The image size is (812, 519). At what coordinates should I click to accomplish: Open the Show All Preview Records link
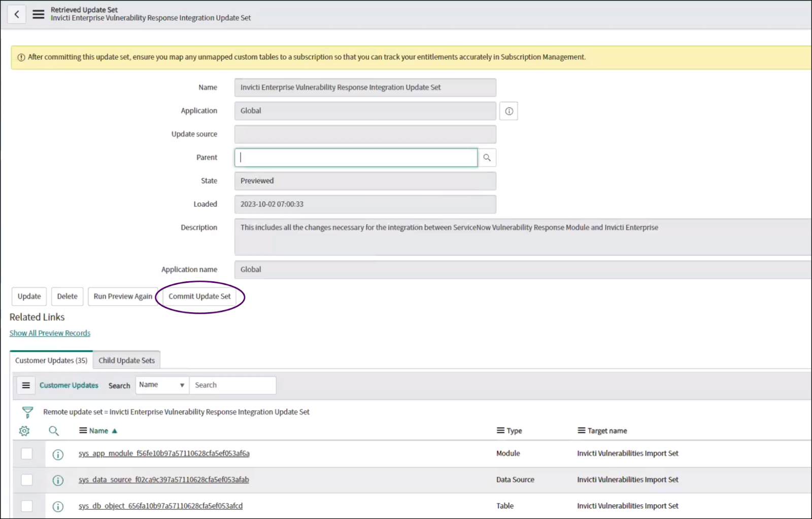tap(50, 334)
